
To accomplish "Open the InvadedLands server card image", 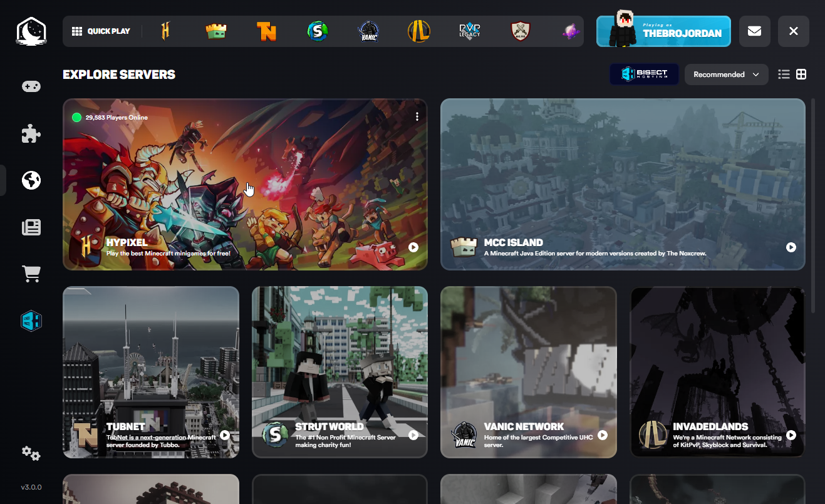I will coord(717,372).
